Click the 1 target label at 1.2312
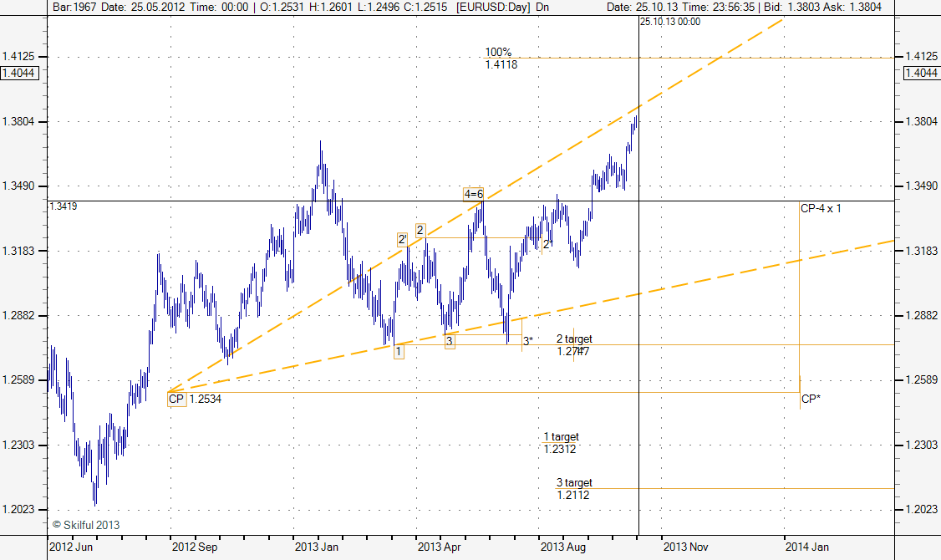Screen dimensions: 941x560 pos(561,443)
